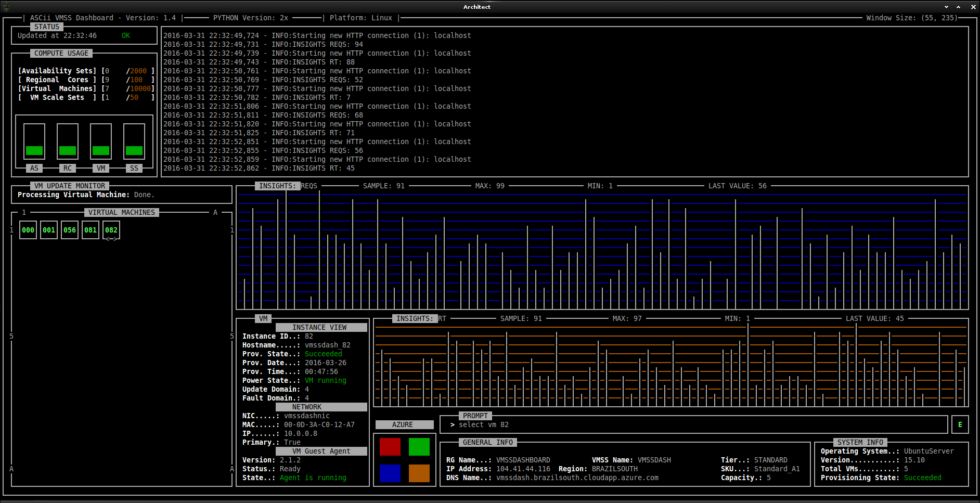This screenshot has width=980, height=503.
Task: Pick virtual machine box 081
Action: pos(91,230)
